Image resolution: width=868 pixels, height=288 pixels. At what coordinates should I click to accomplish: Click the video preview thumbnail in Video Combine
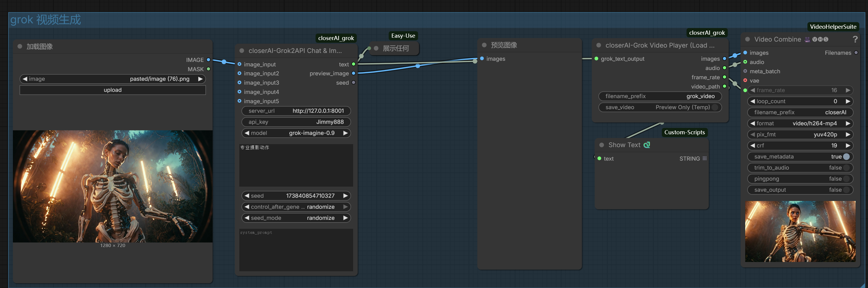pyautogui.click(x=800, y=231)
